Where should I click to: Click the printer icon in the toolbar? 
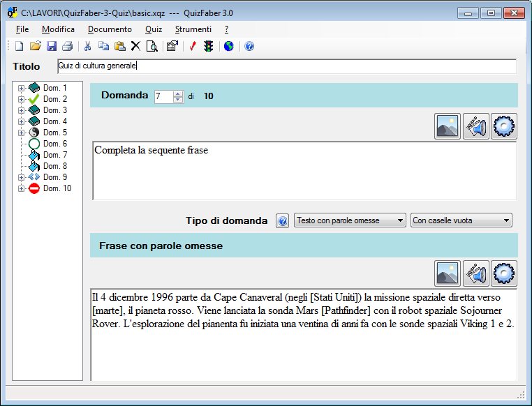(x=67, y=47)
